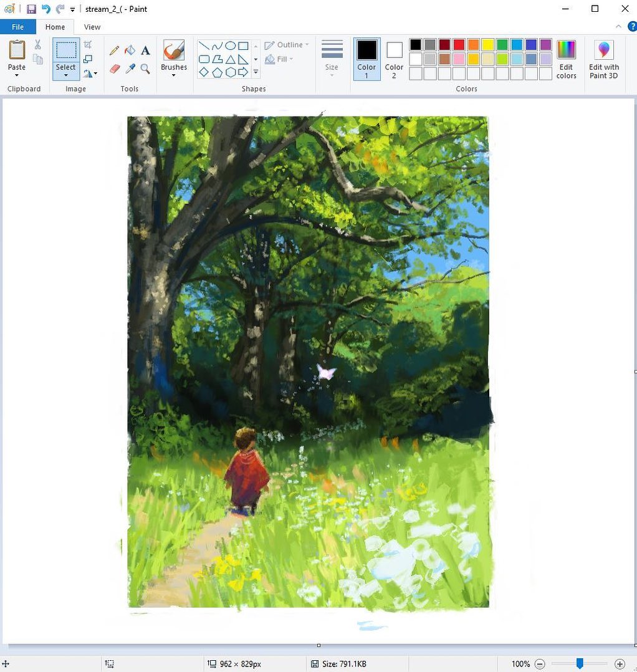Collapse the ribbon with the chevron

pos(618,27)
